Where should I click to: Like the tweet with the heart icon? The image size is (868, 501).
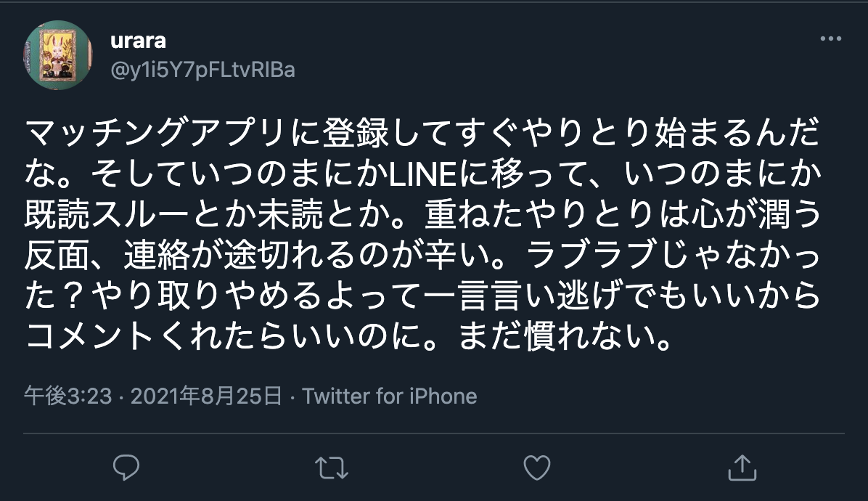pyautogui.click(x=537, y=468)
